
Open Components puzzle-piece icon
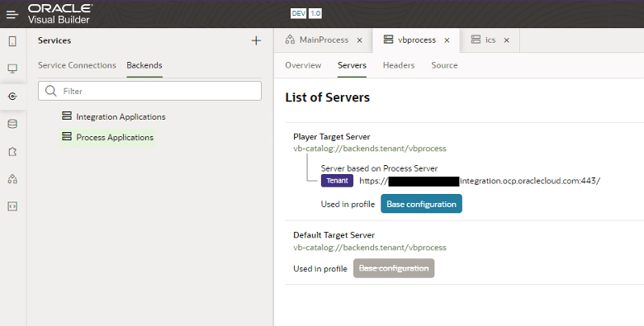tap(12, 152)
